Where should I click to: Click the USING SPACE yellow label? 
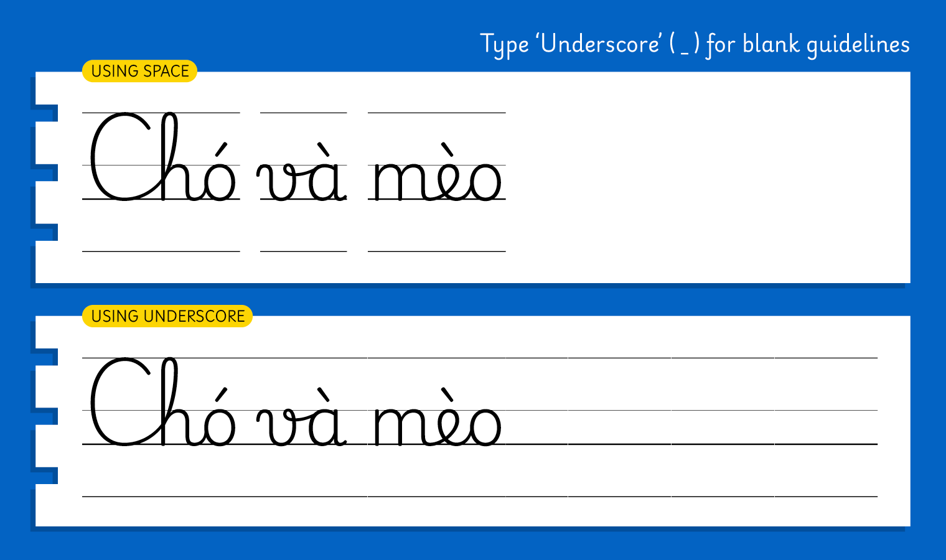click(x=139, y=71)
